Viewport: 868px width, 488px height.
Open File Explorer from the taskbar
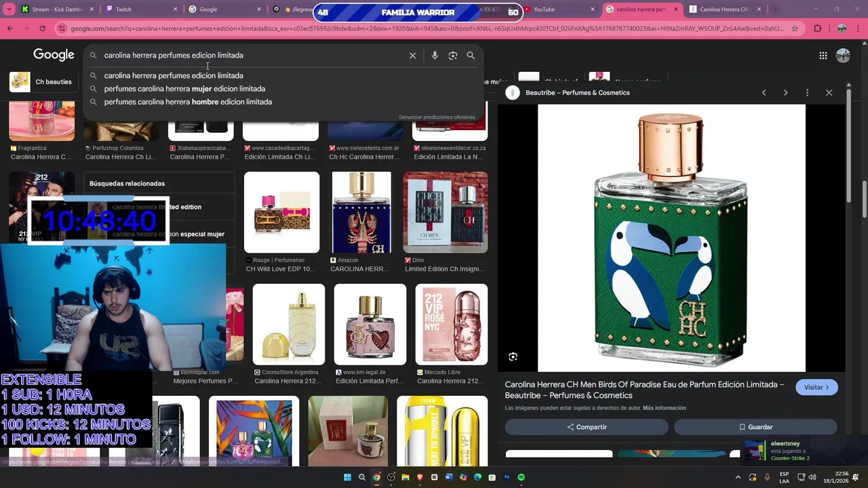[x=406, y=477]
